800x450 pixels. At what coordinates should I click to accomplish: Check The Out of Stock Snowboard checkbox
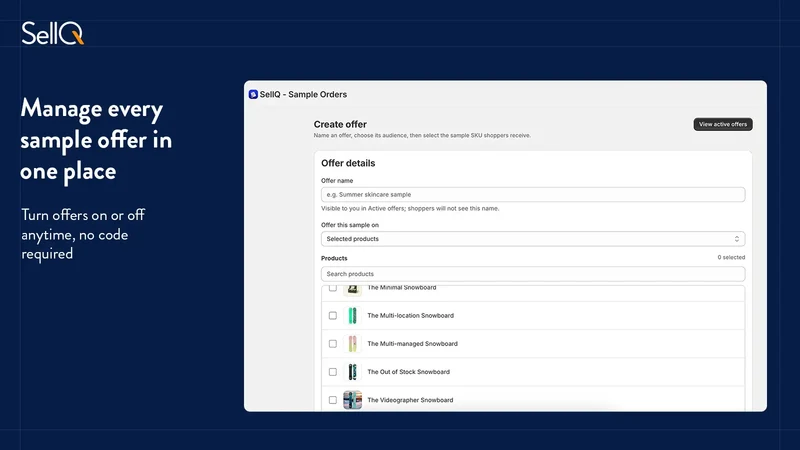coord(333,372)
